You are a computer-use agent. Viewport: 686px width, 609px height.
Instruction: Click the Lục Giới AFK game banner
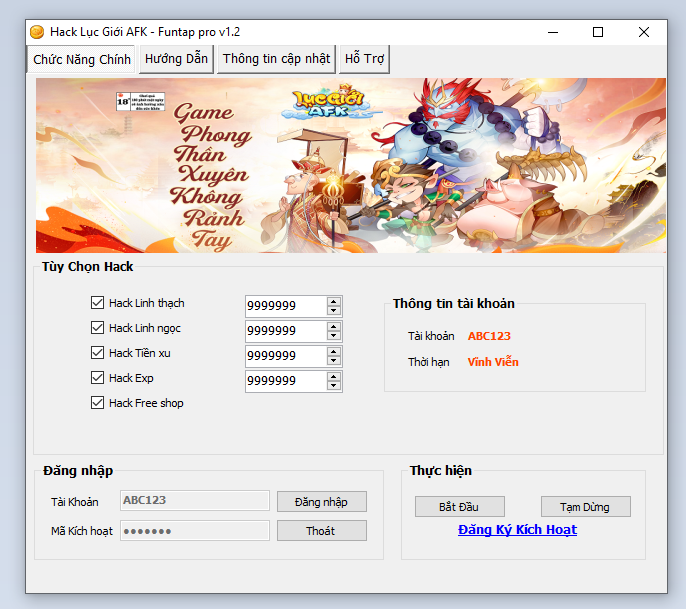tap(350, 165)
